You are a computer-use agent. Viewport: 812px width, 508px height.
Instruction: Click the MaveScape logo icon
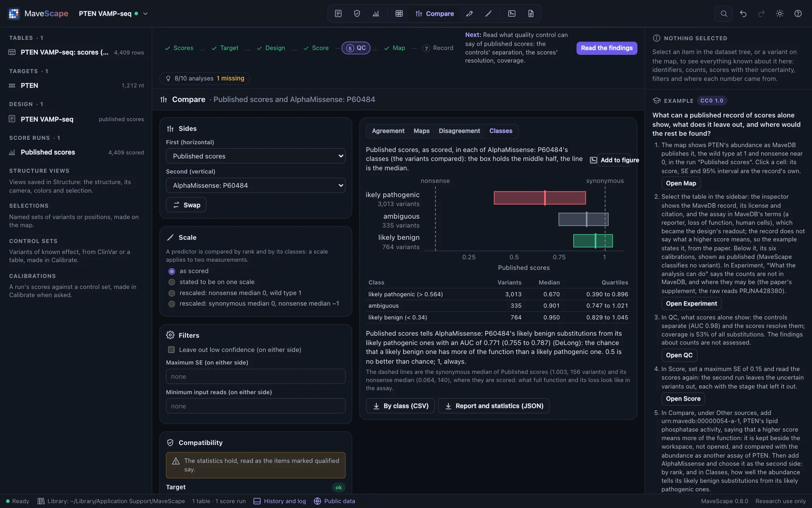14,13
